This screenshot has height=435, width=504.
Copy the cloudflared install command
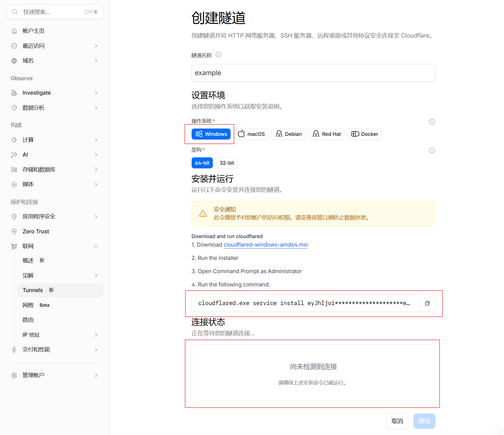(x=427, y=303)
